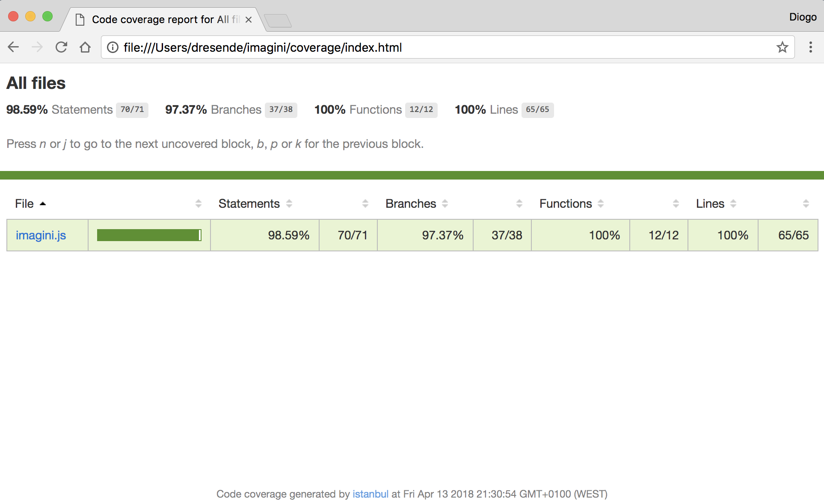Screen dimensions: 824x504
Task: Go to the browser home page
Action: pyautogui.click(x=85, y=47)
